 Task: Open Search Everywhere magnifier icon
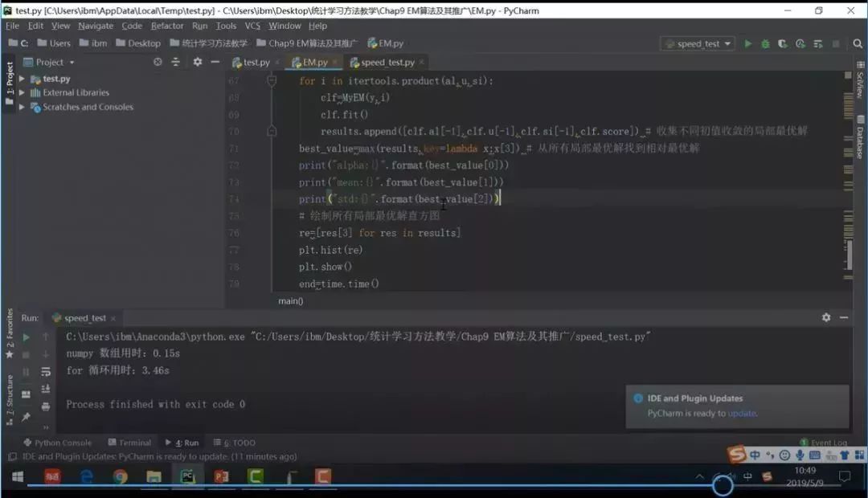pyautogui.click(x=858, y=43)
